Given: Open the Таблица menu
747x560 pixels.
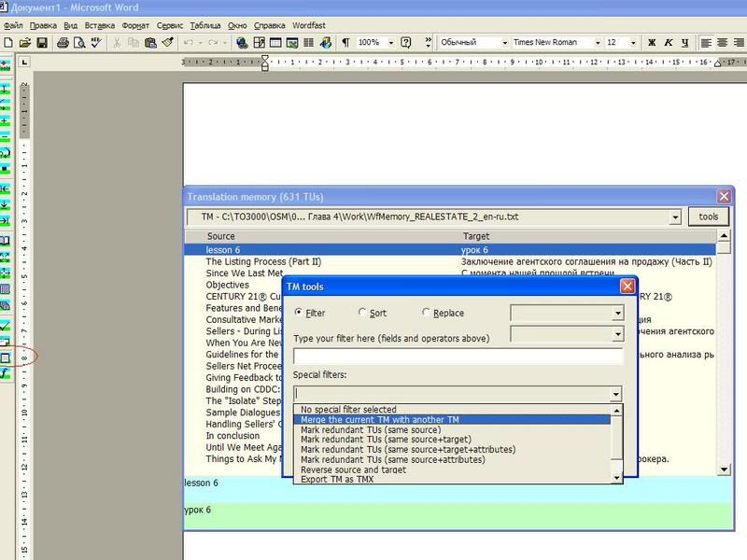Looking at the screenshot, I should [205, 25].
